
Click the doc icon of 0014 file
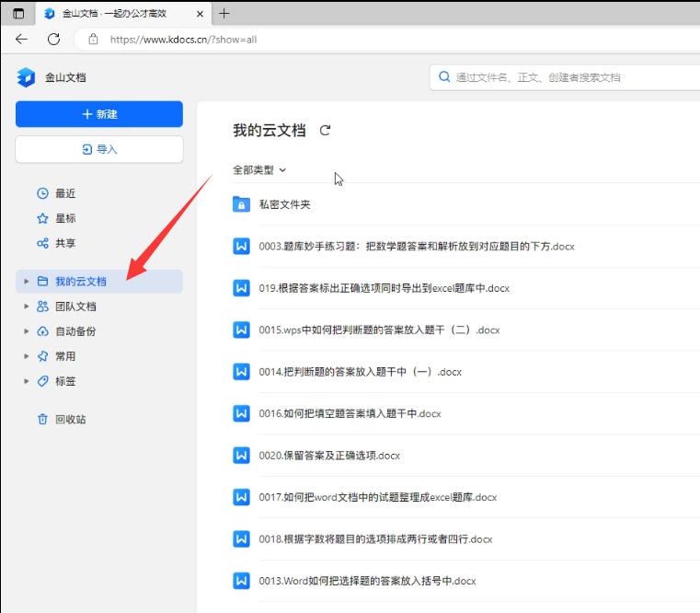[242, 371]
